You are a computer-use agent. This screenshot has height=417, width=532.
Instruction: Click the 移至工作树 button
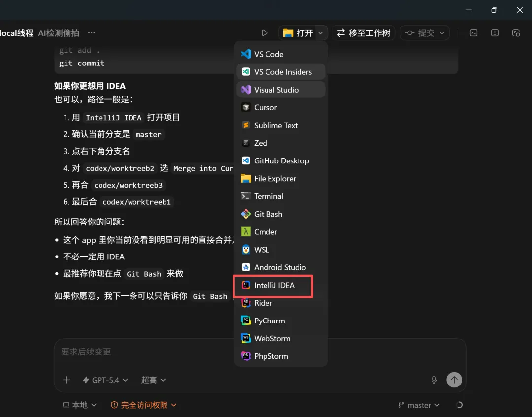point(364,33)
